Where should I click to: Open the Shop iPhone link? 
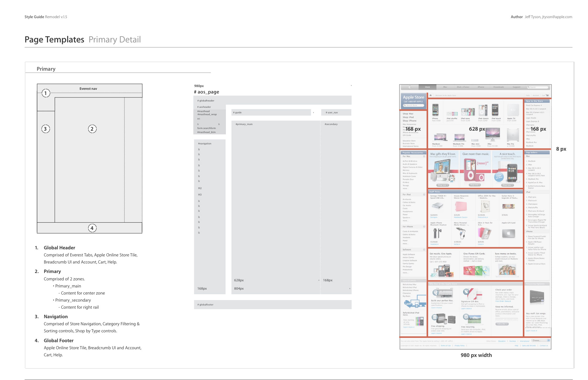409,121
